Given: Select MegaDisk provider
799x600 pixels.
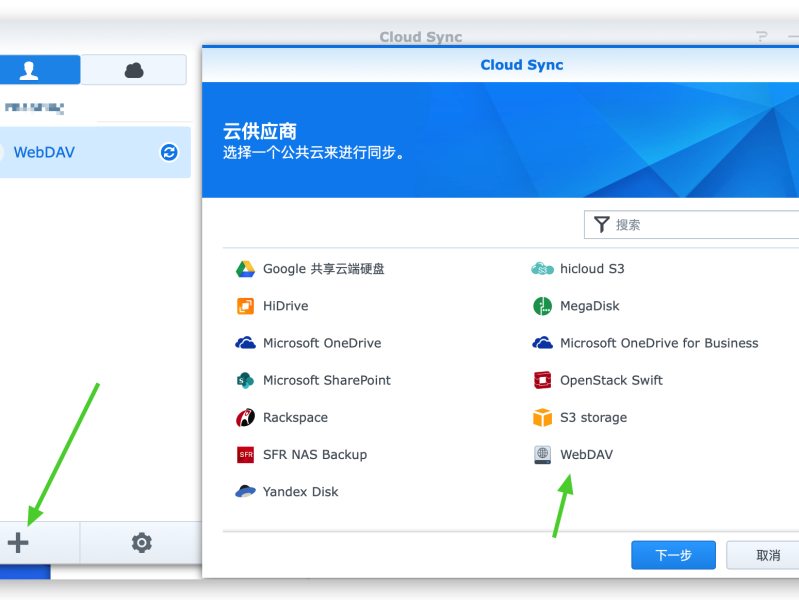Looking at the screenshot, I should [590, 306].
